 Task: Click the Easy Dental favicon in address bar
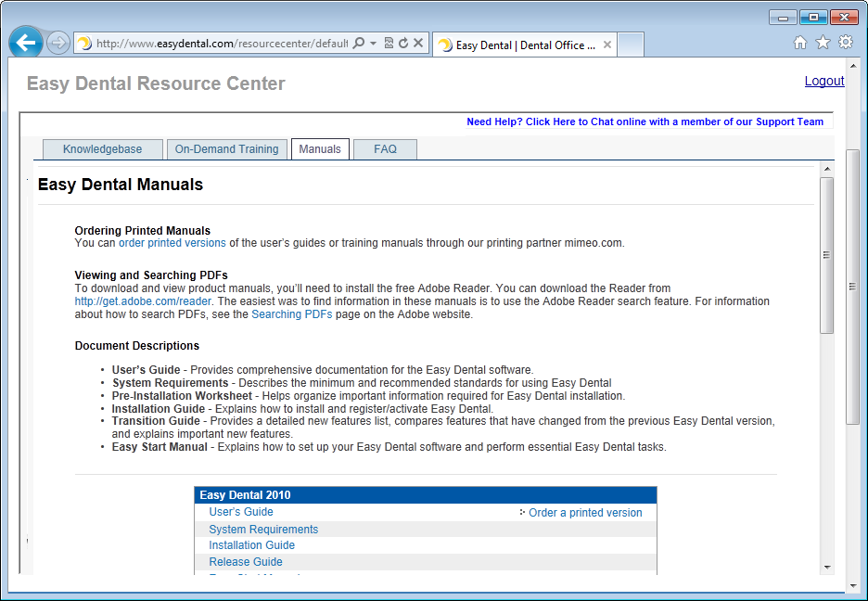point(84,44)
